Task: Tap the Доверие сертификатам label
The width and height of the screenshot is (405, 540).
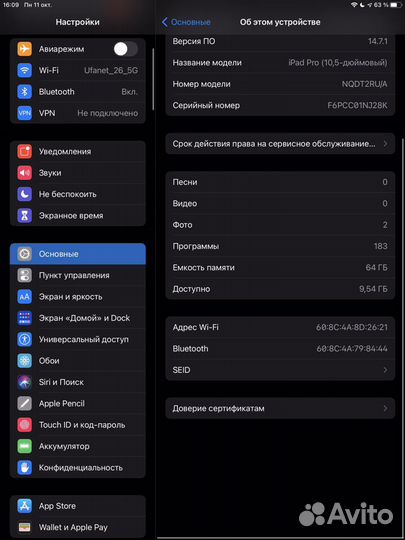Action: 218,408
